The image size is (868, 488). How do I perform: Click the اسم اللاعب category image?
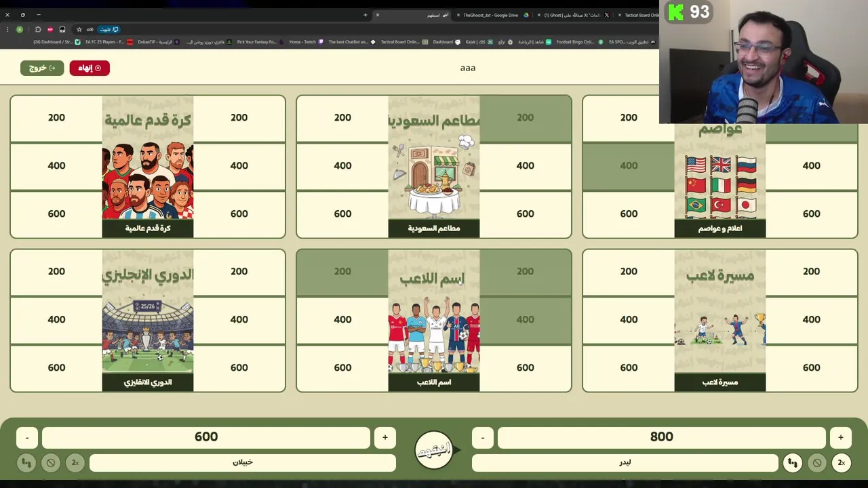434,321
